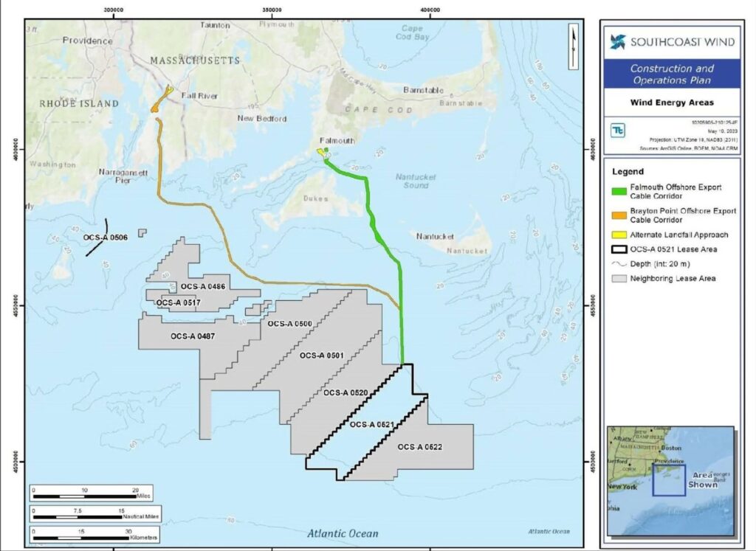
Task: Click the 'OCS-A 0501' lease area label
Action: [322, 356]
